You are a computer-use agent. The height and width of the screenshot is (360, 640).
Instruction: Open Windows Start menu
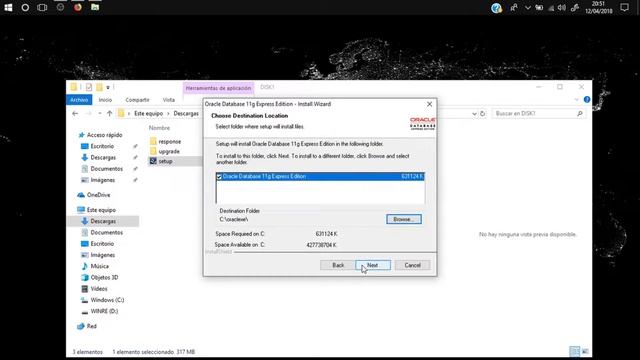tap(8, 7)
